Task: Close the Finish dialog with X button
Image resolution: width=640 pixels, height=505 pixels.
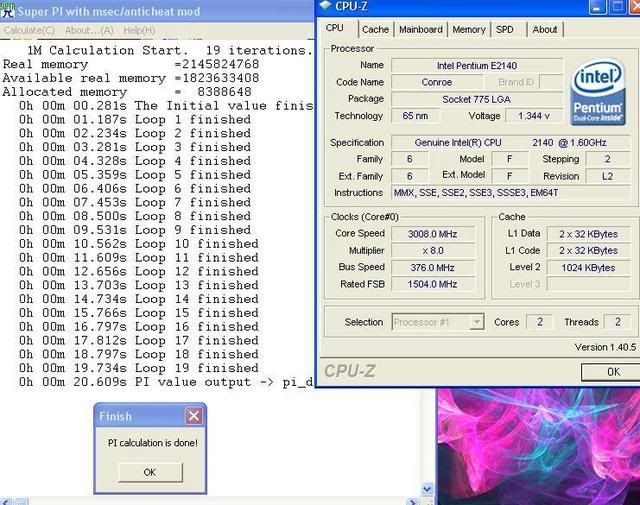Action: 193,416
